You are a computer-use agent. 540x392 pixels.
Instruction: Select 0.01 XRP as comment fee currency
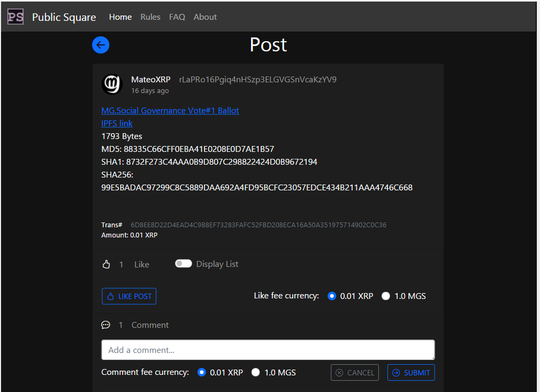coord(201,372)
